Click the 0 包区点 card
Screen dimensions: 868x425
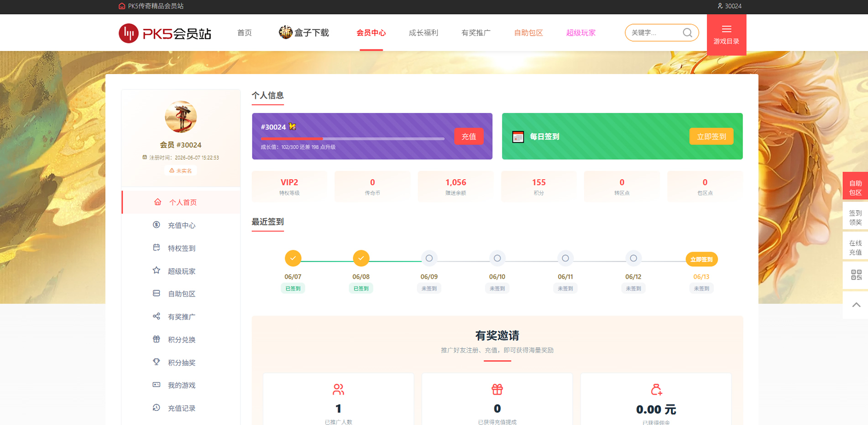tap(705, 187)
